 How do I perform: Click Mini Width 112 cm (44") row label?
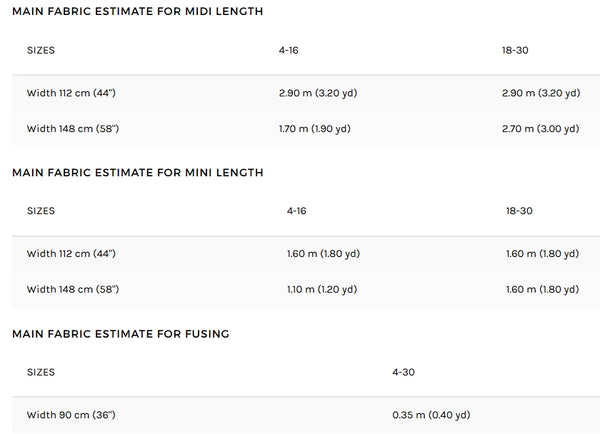pos(71,254)
